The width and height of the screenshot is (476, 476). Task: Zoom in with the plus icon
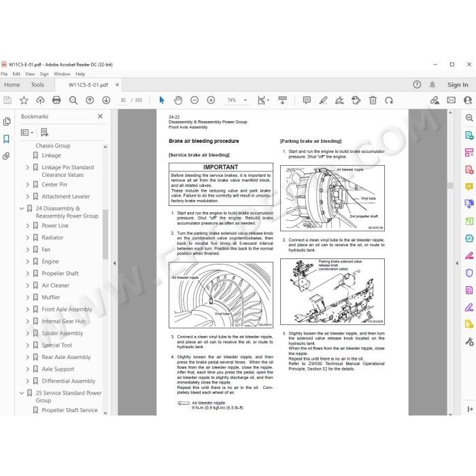(211, 100)
